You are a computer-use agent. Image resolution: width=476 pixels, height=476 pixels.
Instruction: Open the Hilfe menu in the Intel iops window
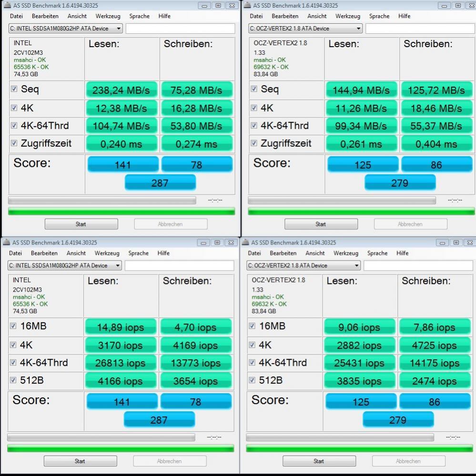(x=163, y=253)
